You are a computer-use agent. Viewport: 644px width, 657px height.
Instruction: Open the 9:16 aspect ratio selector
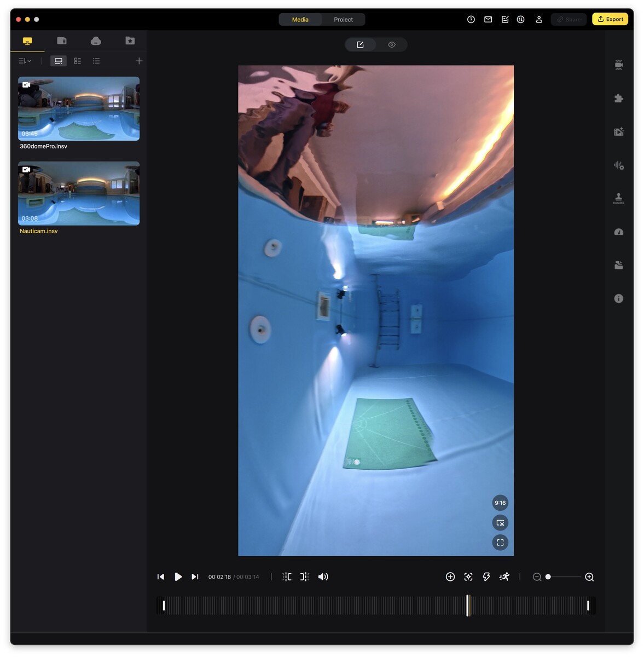500,503
